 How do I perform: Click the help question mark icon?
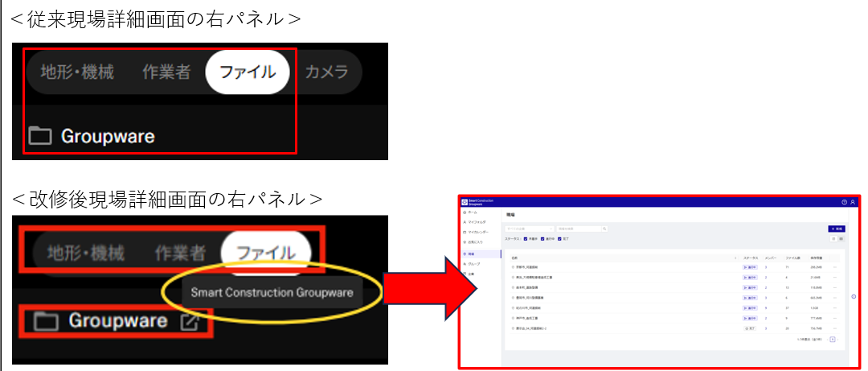844,202
